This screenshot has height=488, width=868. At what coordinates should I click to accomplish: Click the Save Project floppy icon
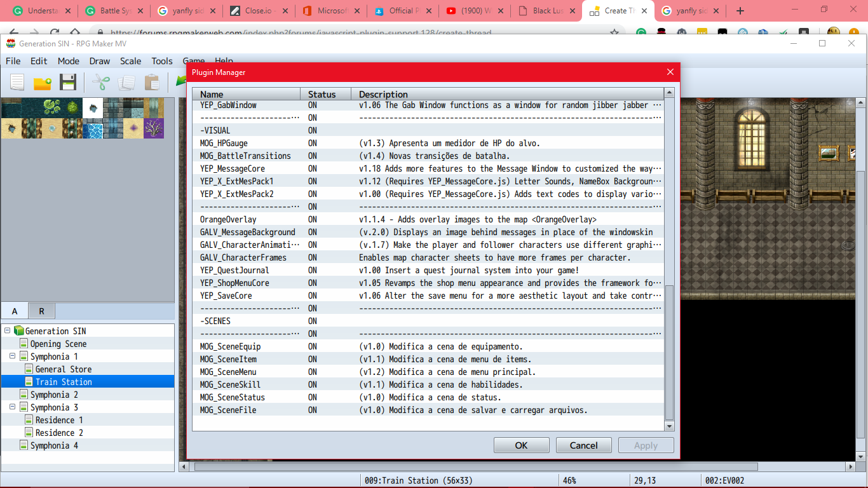coord(68,83)
